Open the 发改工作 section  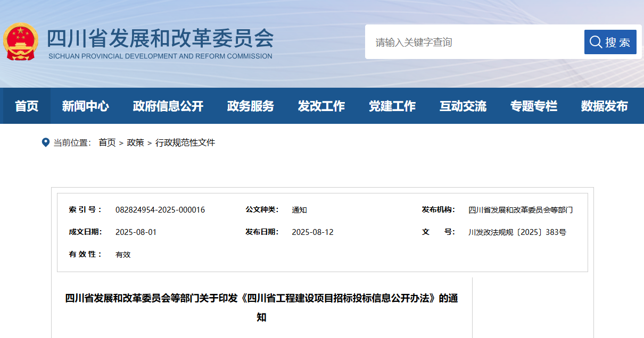pyautogui.click(x=321, y=106)
